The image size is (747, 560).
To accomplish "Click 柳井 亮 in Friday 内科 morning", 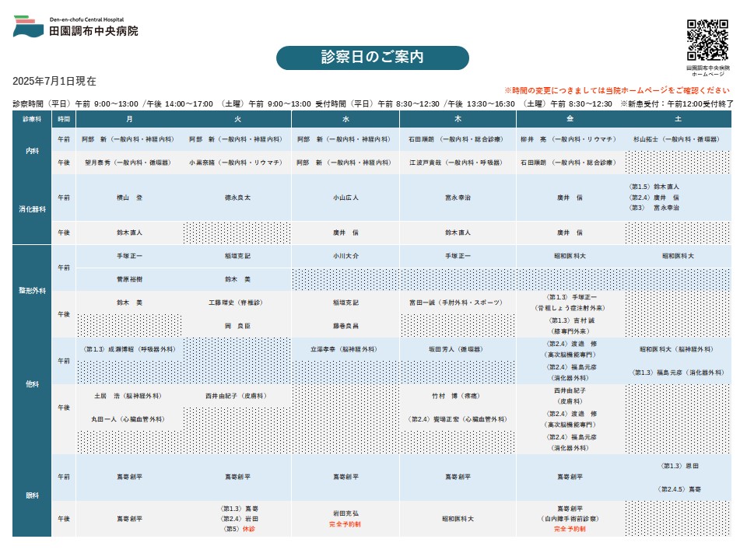I will click(x=568, y=139).
